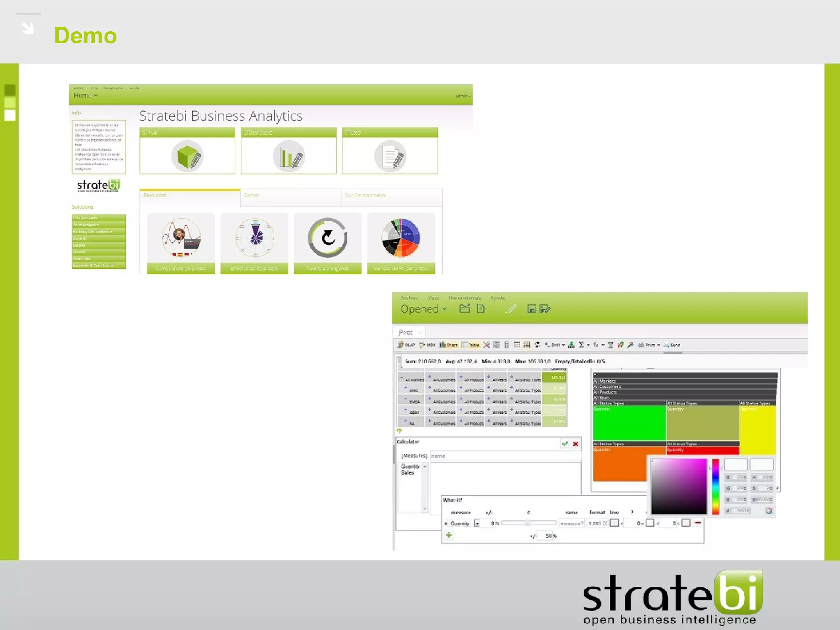The height and width of the screenshot is (630, 840).
Task: Launch the STDashboard chart icon
Action: click(x=289, y=156)
